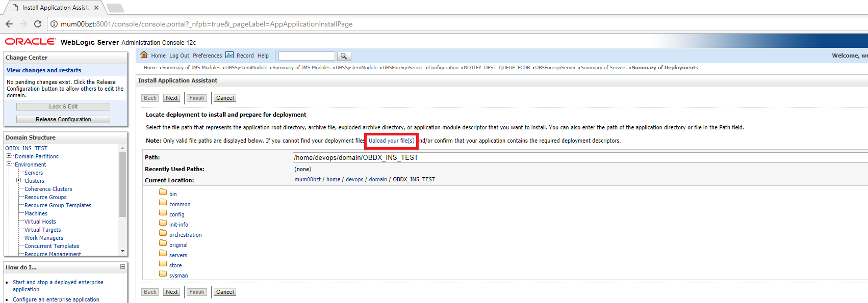Open the config folder icon
This screenshot has width=868, height=303.
tap(163, 213)
